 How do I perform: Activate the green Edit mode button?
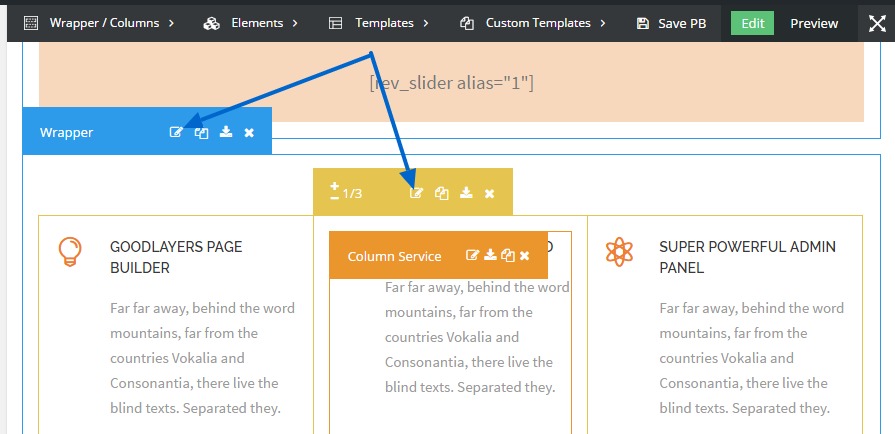click(x=752, y=23)
